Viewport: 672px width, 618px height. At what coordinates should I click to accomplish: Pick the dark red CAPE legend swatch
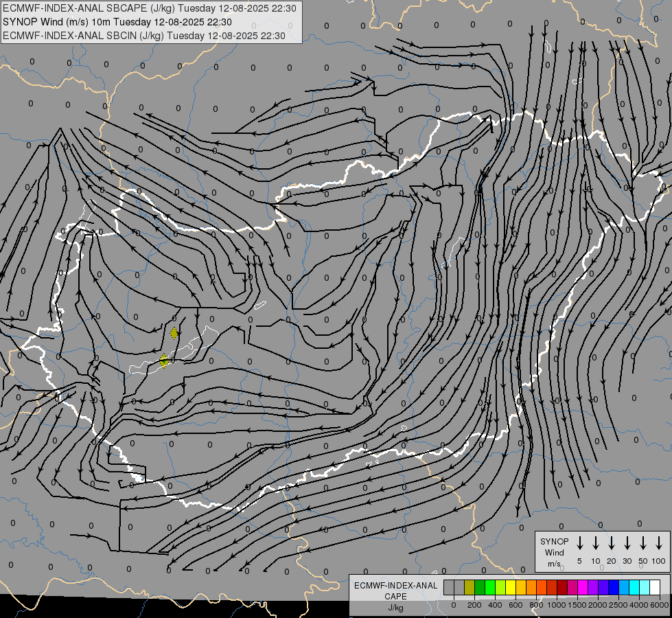(x=562, y=587)
